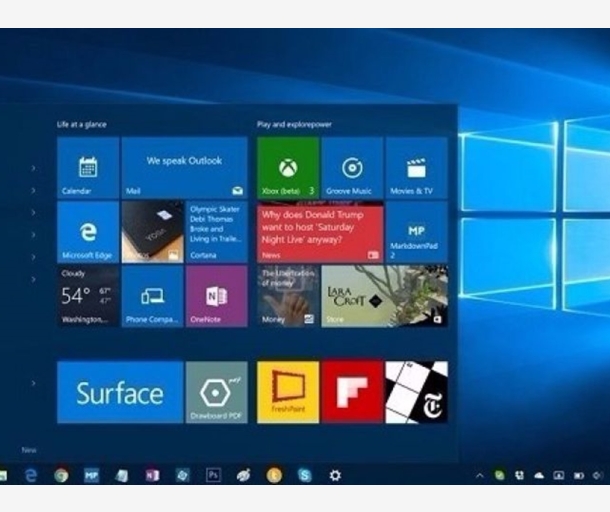This screenshot has width=610, height=512.
Task: Launch the red Flipboard tile
Action: (x=352, y=392)
